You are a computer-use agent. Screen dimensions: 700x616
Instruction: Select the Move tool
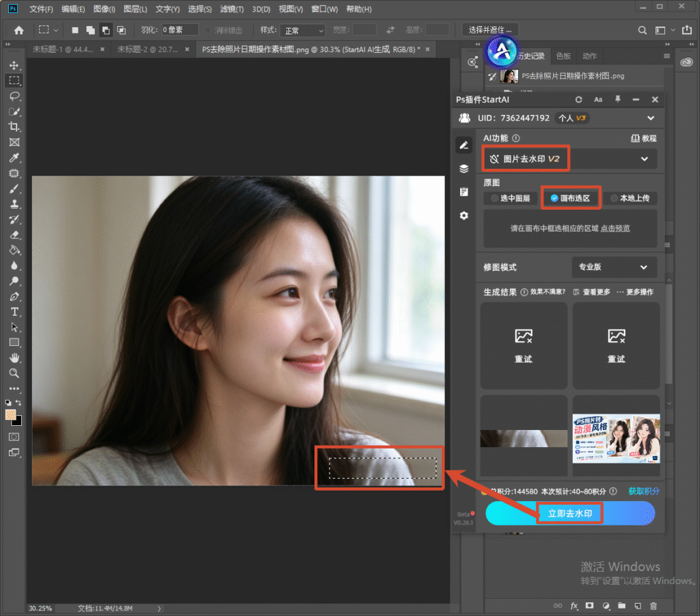[x=14, y=65]
